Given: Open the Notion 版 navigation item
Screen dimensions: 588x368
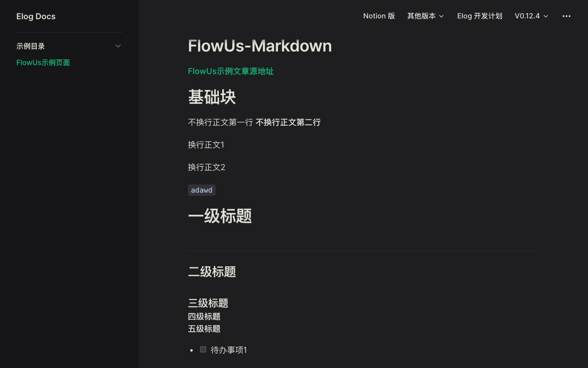Looking at the screenshot, I should tap(379, 16).
